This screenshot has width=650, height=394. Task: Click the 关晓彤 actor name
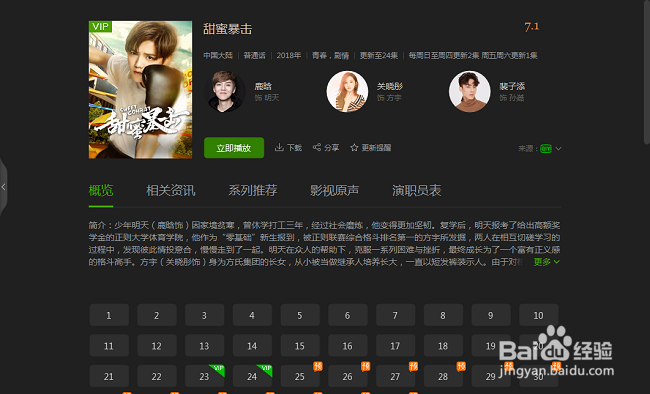(x=390, y=86)
